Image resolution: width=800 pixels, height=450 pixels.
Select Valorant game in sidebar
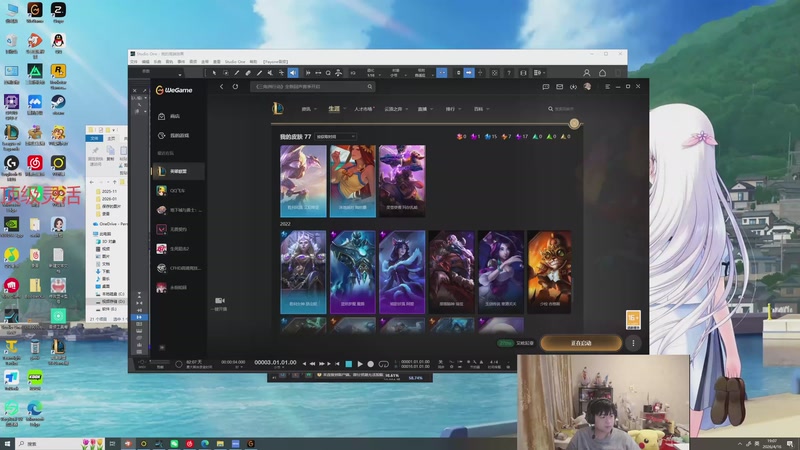[x=179, y=230]
